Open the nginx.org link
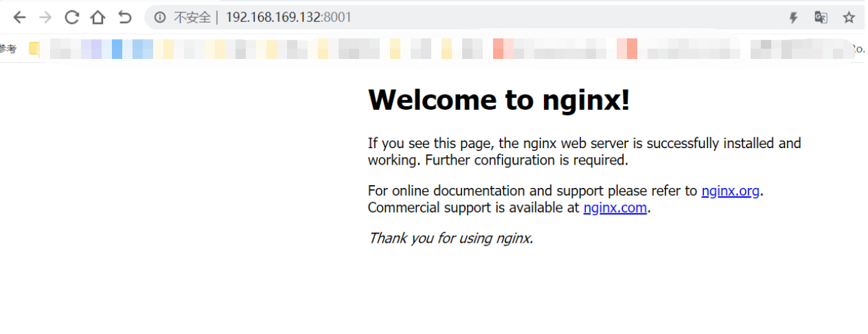868x334 pixels. point(730,191)
